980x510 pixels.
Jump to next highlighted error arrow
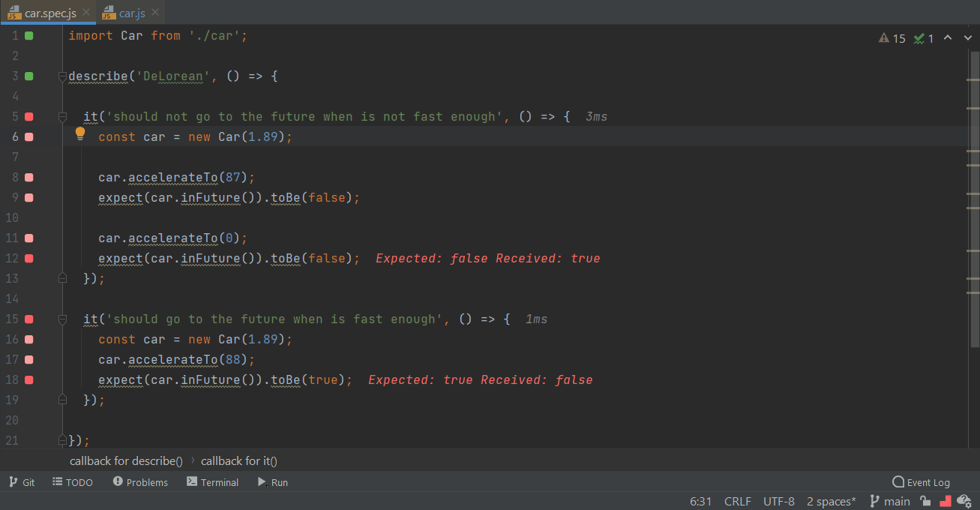click(x=967, y=38)
